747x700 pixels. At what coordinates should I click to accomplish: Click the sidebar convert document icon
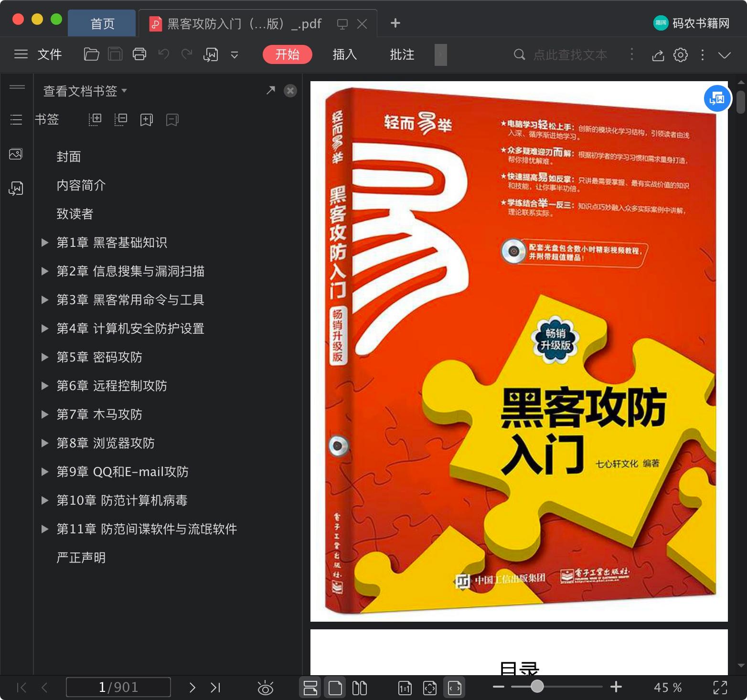[16, 188]
